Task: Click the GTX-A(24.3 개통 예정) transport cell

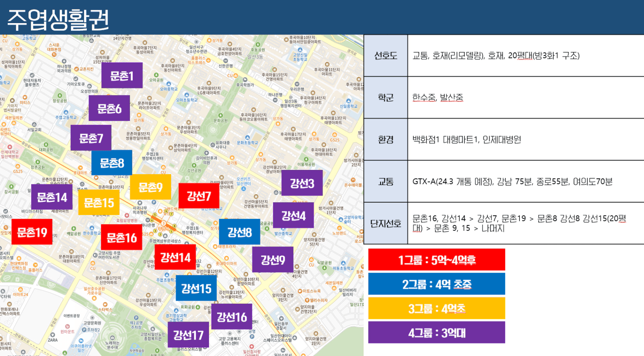Action: point(526,181)
